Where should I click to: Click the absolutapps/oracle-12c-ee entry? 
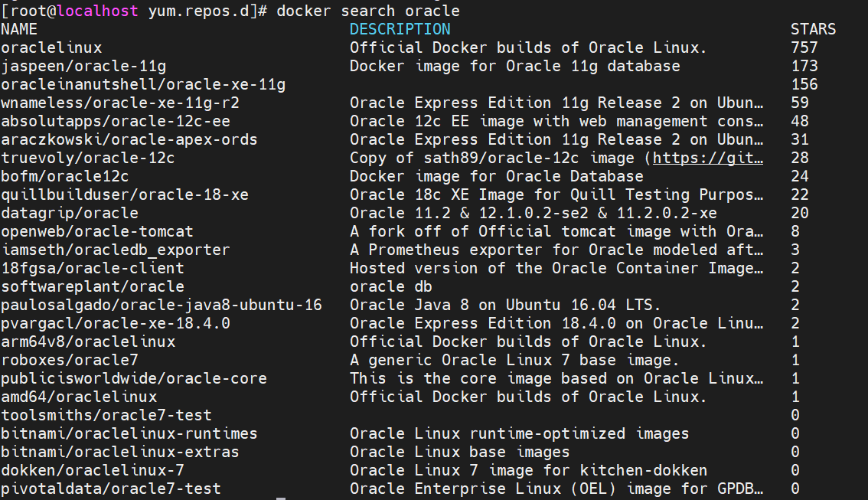116,122
